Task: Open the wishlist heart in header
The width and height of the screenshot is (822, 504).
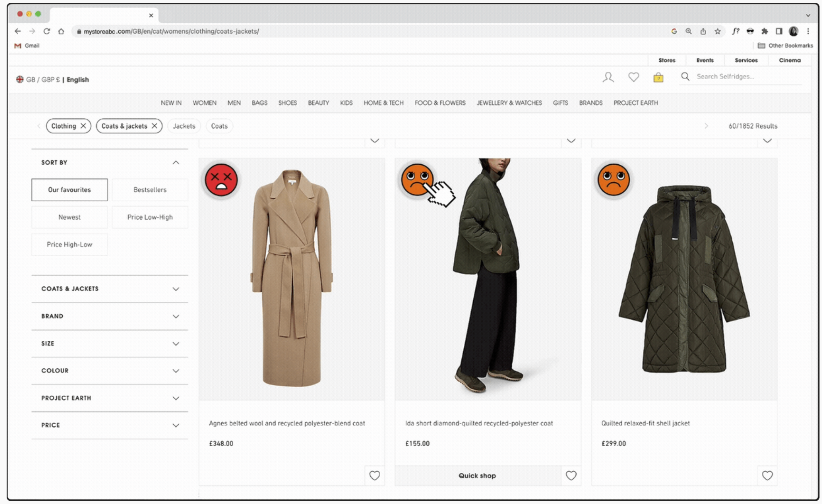Action: click(x=634, y=77)
